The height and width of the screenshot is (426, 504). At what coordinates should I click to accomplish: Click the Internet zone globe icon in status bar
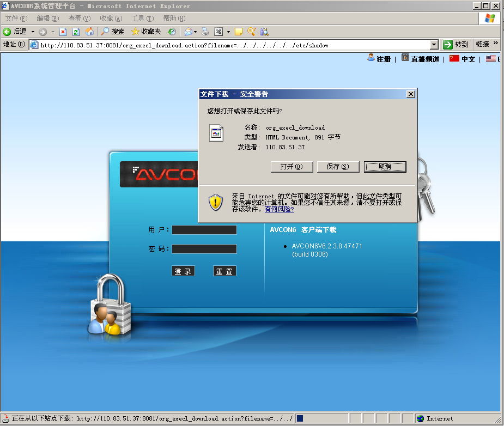[420, 418]
